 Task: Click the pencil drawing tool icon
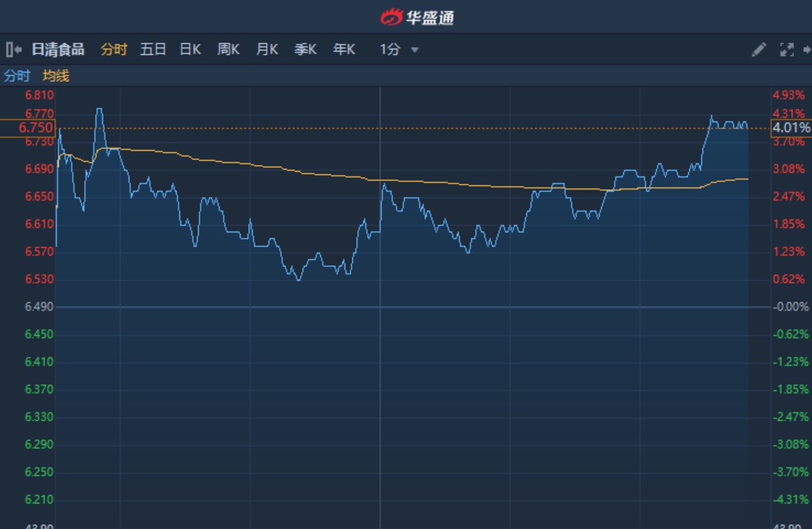pos(758,50)
